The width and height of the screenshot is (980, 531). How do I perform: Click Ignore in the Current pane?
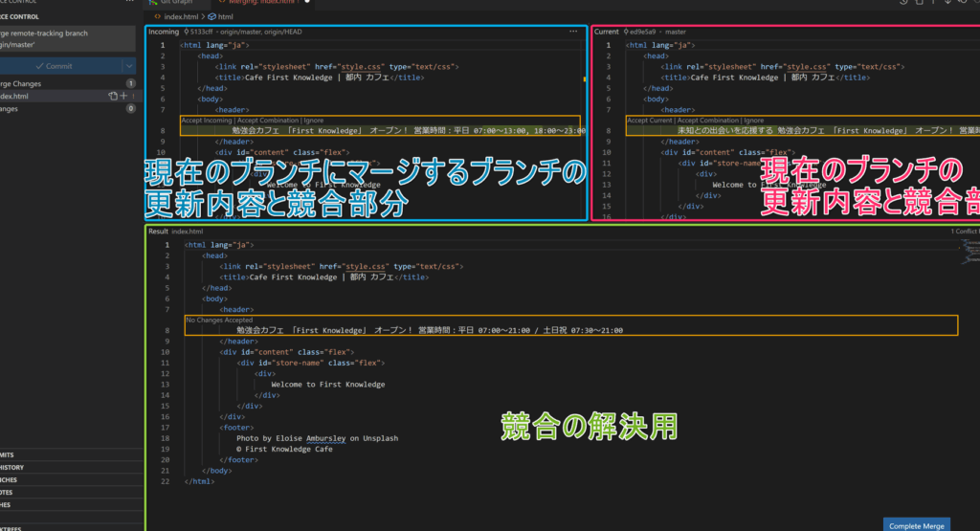pos(753,121)
